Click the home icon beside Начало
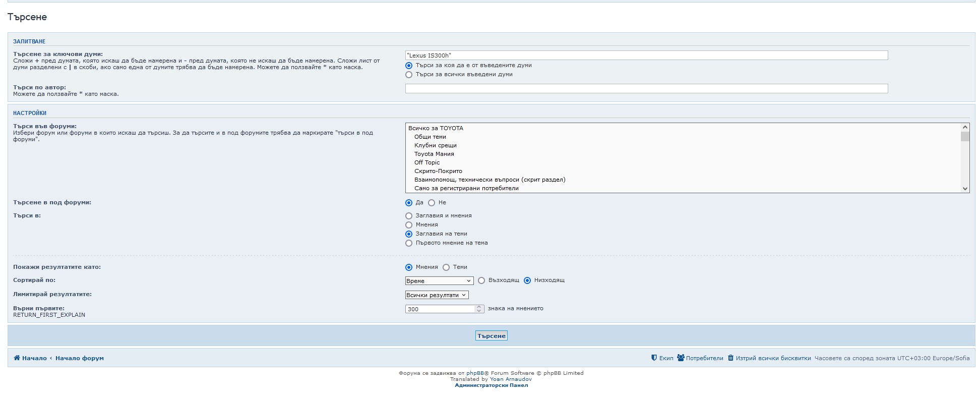The image size is (980, 398). 17,358
